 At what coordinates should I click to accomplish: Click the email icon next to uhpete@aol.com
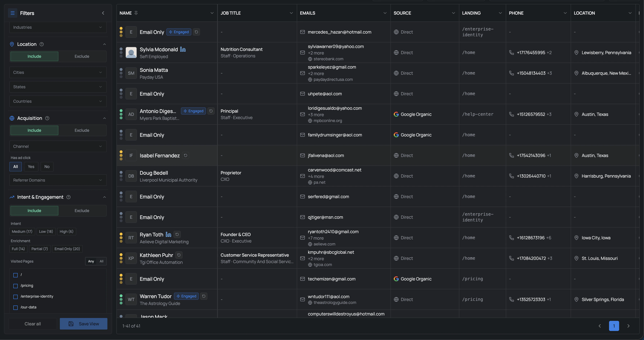303,94
